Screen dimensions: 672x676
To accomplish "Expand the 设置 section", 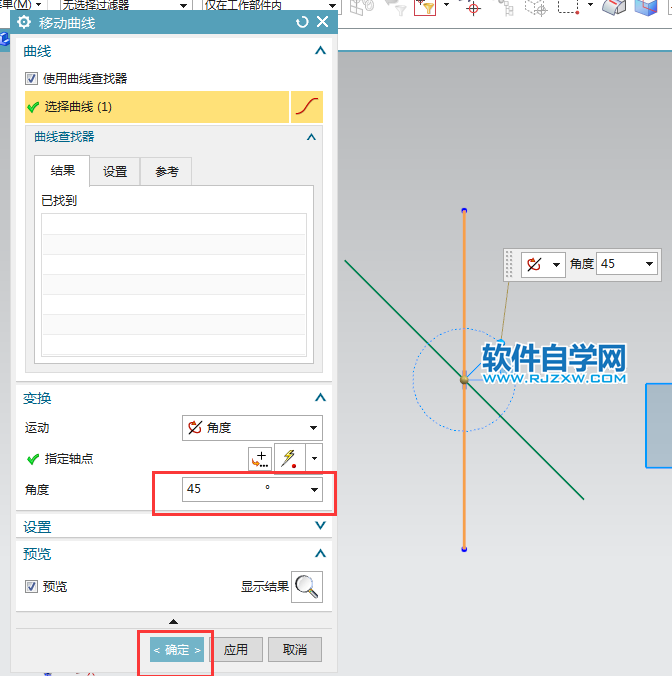I will 320,526.
